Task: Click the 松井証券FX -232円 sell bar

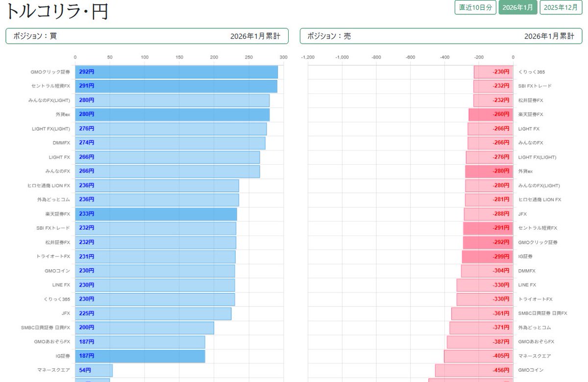Action: pyautogui.click(x=493, y=100)
